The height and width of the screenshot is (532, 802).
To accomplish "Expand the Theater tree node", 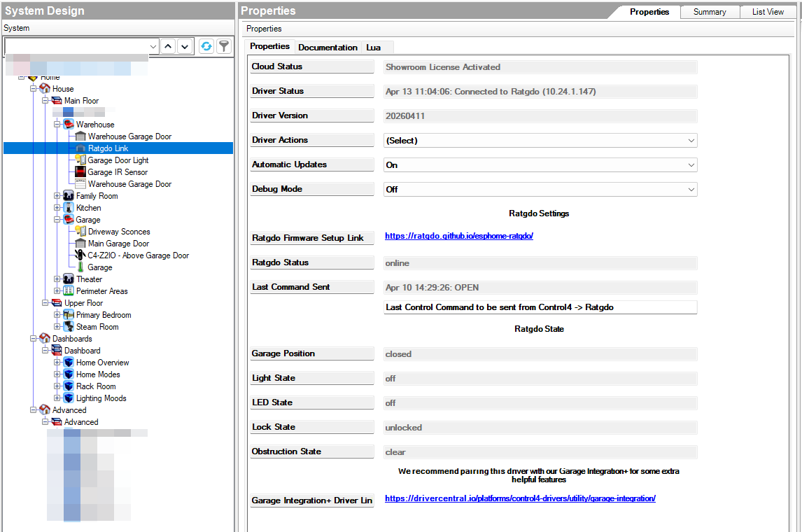I will pyautogui.click(x=57, y=279).
